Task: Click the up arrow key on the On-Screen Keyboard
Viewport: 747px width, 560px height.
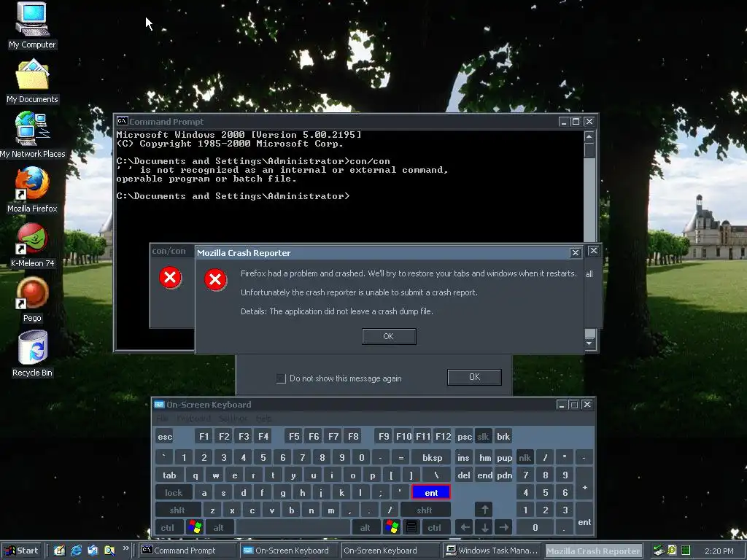Action: [484, 510]
